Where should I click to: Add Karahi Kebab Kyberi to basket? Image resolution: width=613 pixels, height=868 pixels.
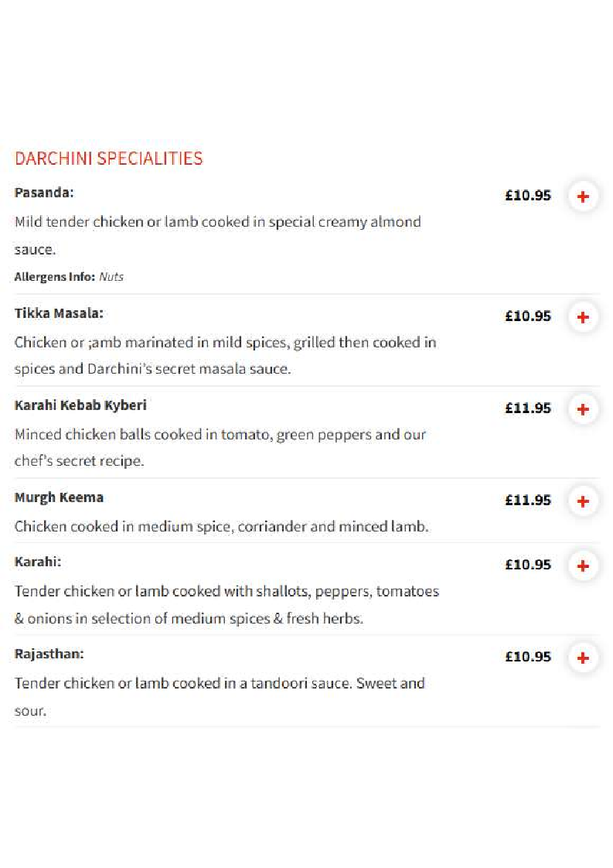(583, 409)
